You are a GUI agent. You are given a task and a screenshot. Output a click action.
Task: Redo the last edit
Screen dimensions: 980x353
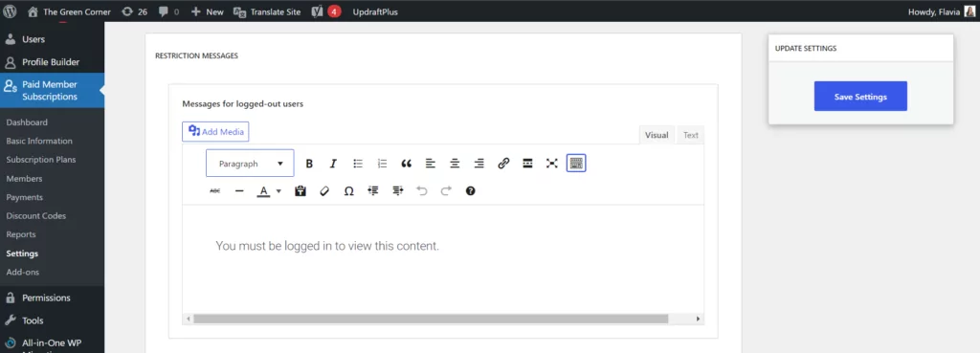click(446, 190)
